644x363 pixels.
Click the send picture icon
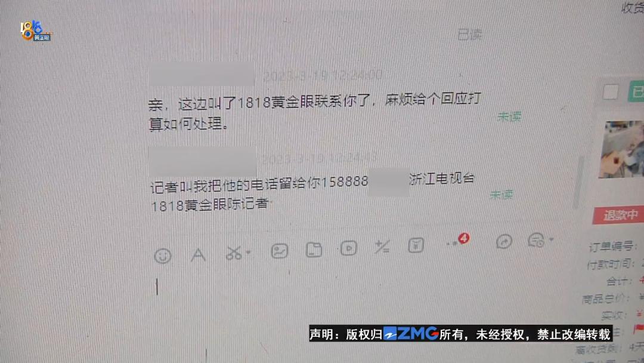[280, 250]
